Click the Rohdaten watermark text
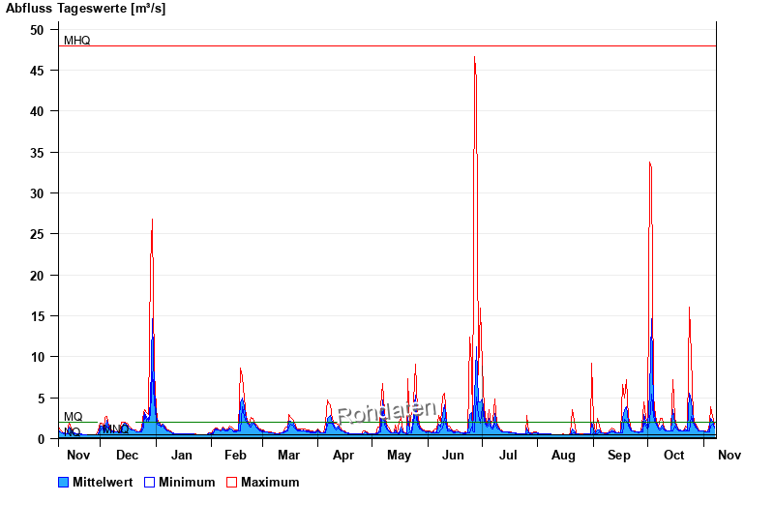 coord(387,412)
